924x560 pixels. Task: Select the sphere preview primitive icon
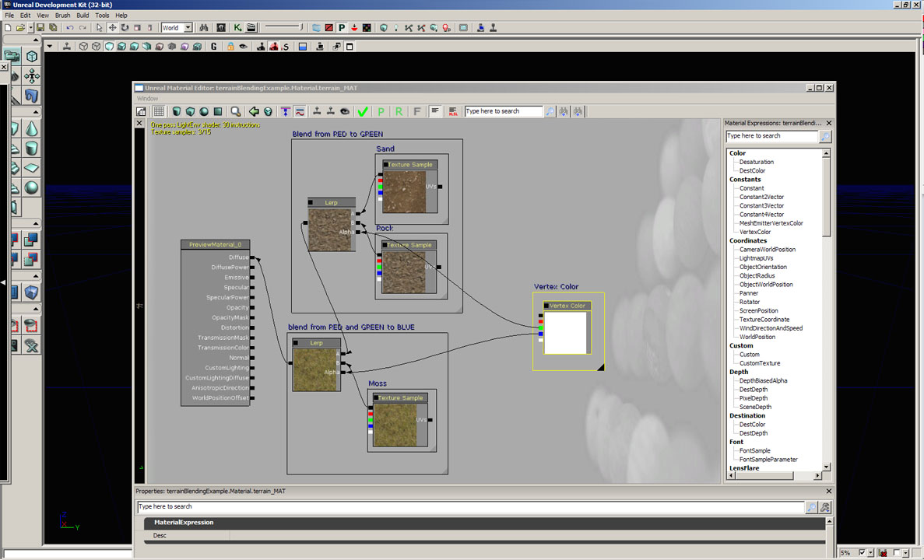pos(204,112)
